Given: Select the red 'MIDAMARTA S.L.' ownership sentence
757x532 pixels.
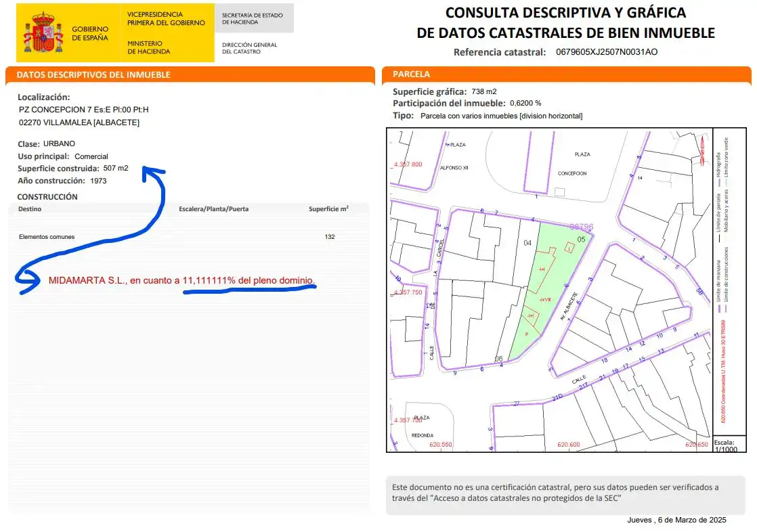Looking at the screenshot, I should [181, 280].
